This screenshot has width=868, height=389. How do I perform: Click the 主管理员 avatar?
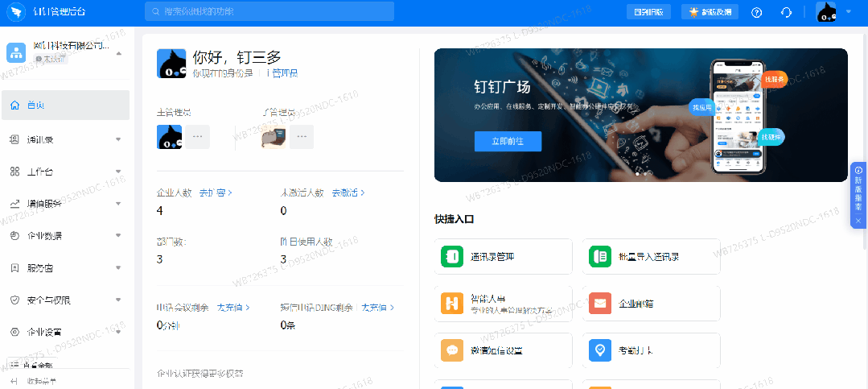[x=170, y=137]
